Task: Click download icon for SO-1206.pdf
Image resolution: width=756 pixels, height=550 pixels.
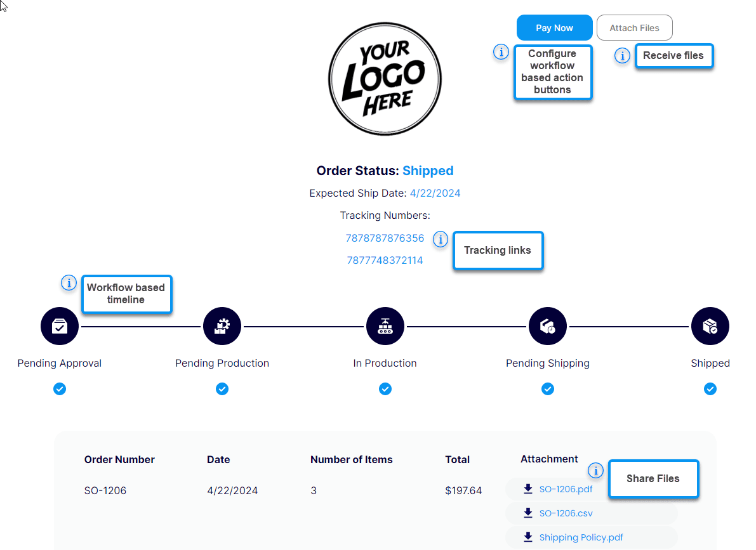Action: [x=528, y=489]
